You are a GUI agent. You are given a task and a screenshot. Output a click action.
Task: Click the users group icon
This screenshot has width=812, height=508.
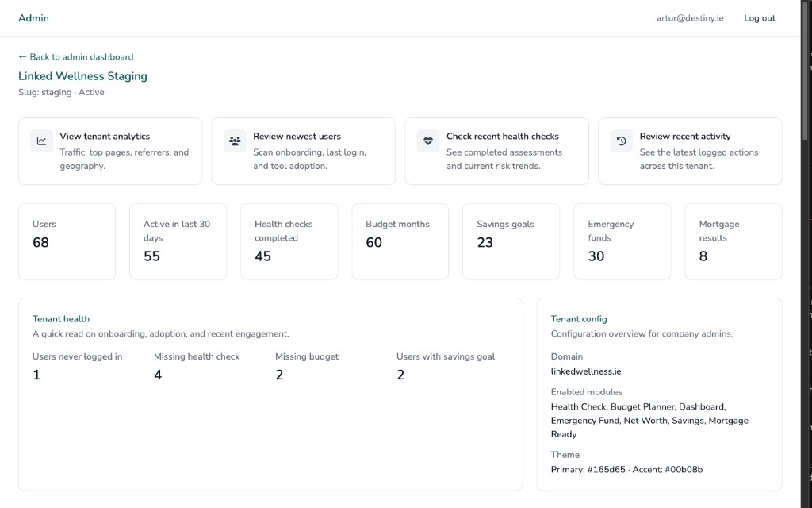[235, 141]
